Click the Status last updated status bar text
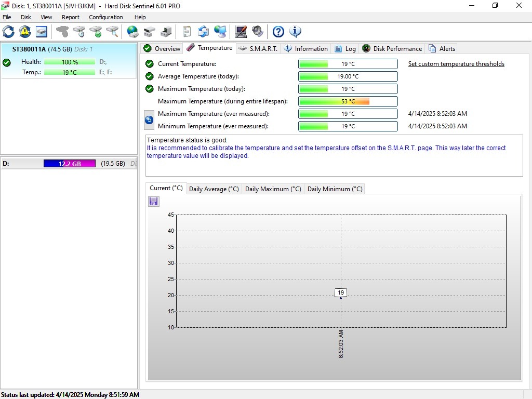532x399 pixels. pos(70,395)
